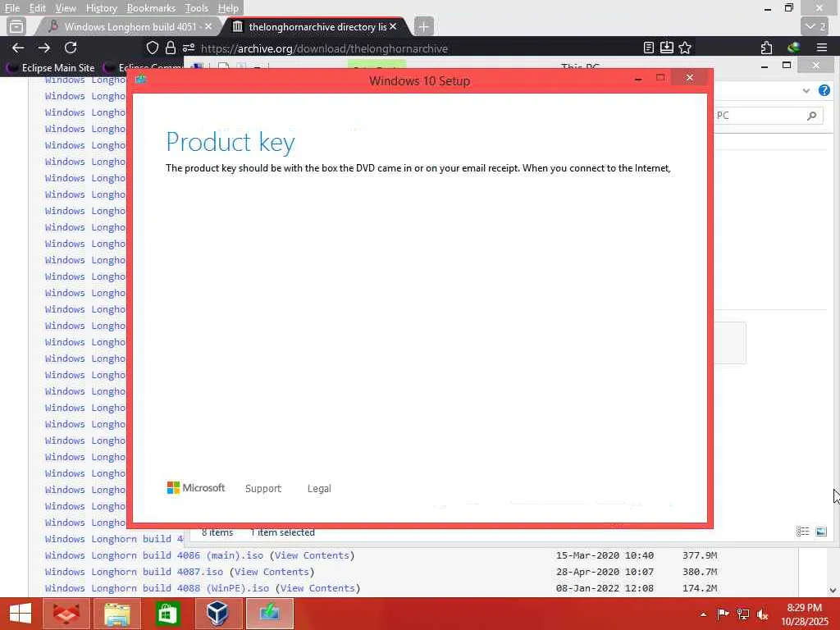Go forward with the browser forward arrow
Viewport: 840px width, 630px height.
44,48
